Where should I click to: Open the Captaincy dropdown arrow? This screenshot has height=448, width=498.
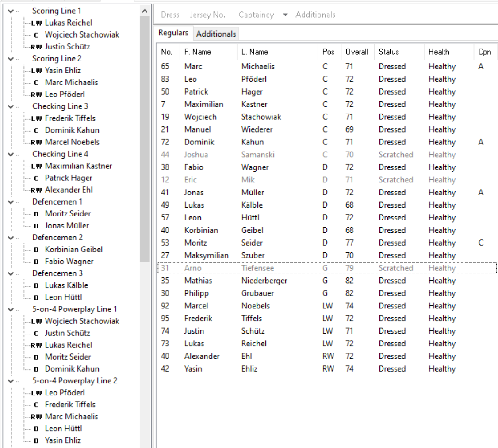point(285,15)
